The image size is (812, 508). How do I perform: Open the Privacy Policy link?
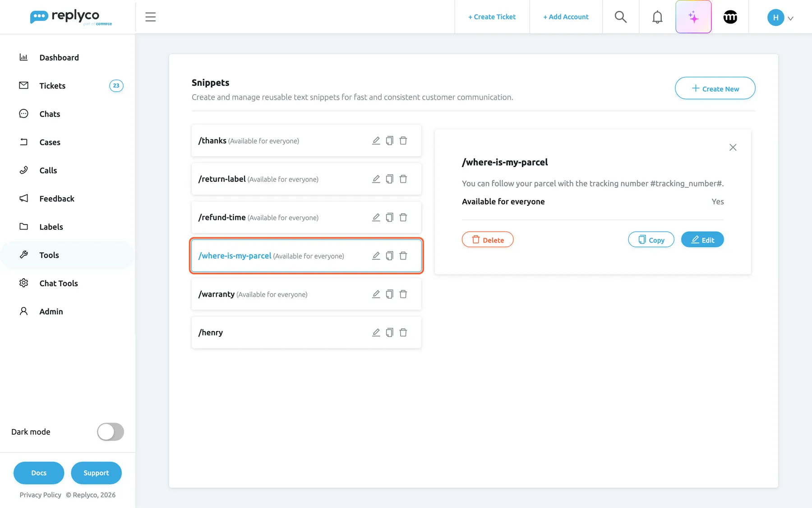pos(40,495)
